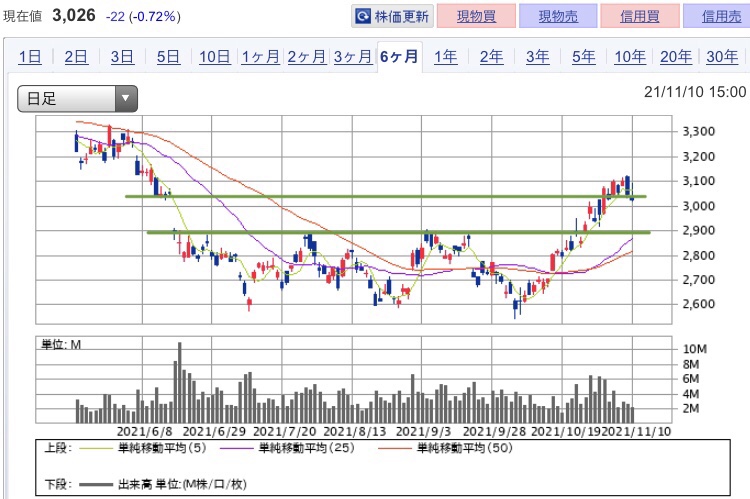The height and width of the screenshot is (499, 750).
Task: Open the 日足 dropdown arrow
Action: [x=126, y=99]
